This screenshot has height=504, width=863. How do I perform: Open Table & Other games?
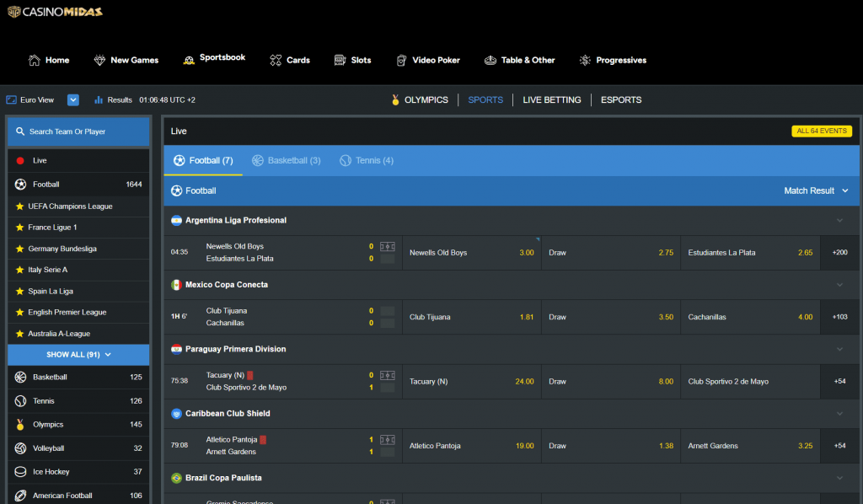pyautogui.click(x=519, y=60)
